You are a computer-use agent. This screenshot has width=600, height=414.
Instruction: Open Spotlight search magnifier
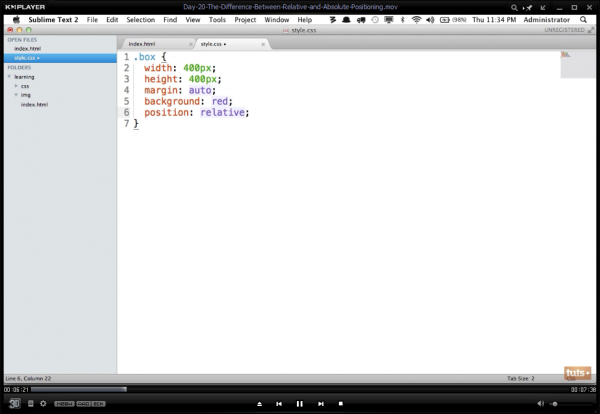[583, 20]
